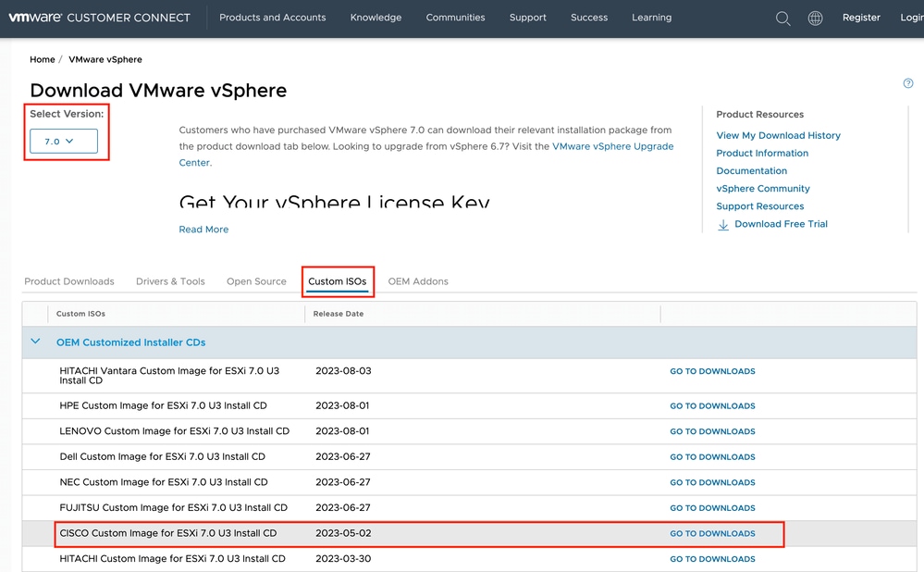924x572 pixels.
Task: Click the release date 2023-05-02
Action: (343, 533)
